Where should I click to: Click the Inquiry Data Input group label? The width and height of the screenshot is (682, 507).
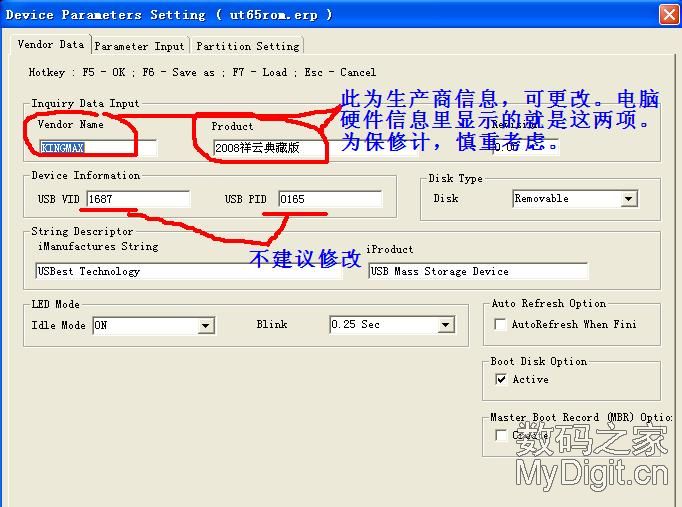[85, 103]
